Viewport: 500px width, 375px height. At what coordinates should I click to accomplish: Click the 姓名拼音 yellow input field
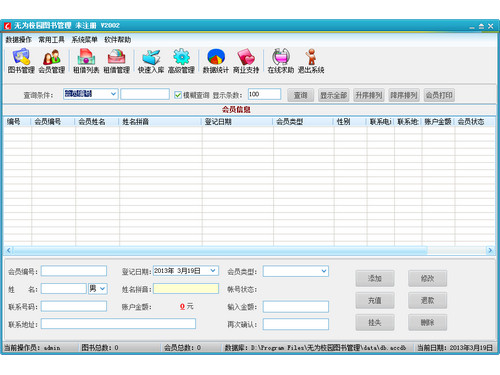[x=186, y=288]
